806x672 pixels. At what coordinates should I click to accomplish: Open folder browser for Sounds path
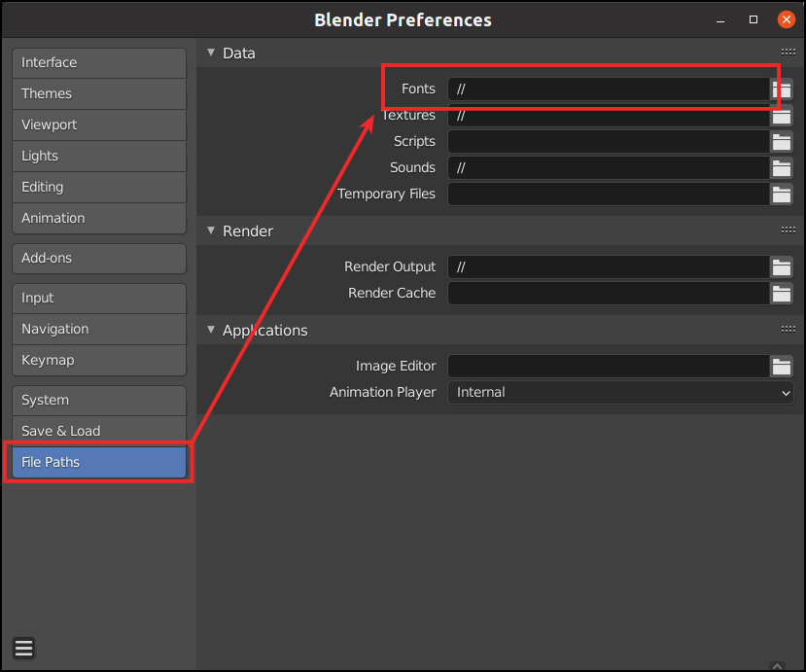pos(782,168)
